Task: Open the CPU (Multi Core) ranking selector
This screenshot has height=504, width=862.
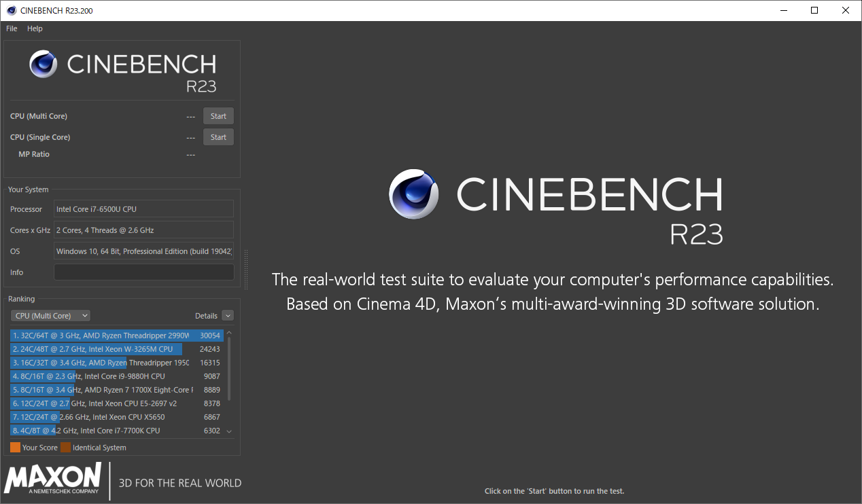Action: tap(50, 315)
